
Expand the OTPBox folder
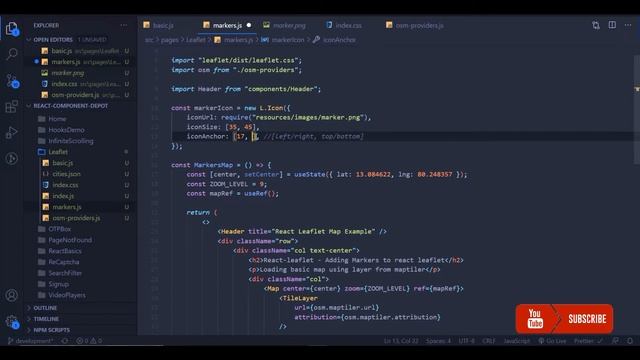[60, 229]
